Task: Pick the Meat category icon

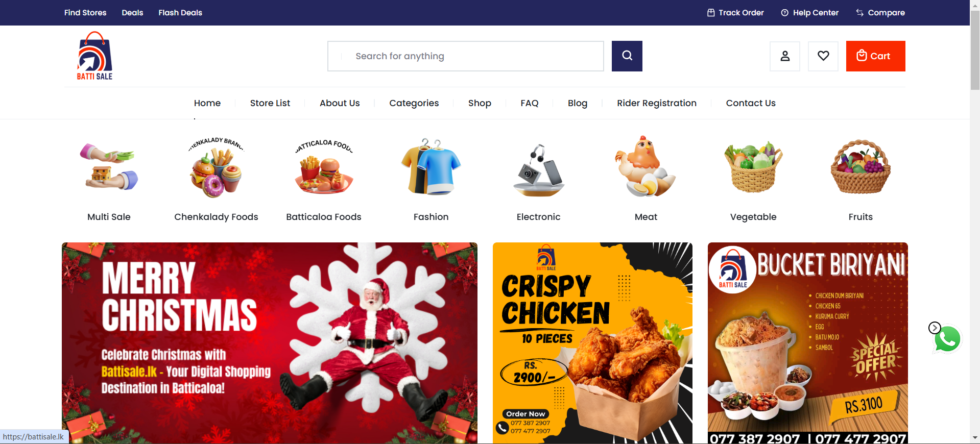Action: coord(646,166)
